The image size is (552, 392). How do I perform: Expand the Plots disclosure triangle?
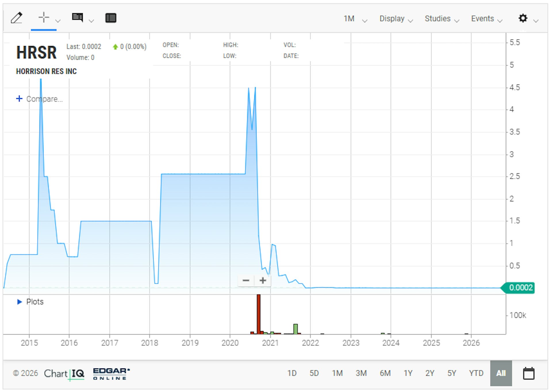(x=20, y=302)
